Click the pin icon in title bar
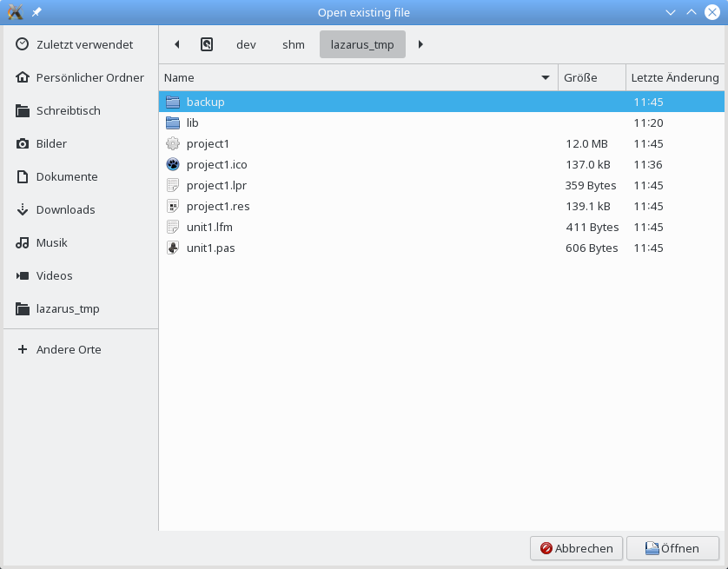This screenshot has height=569, width=728. click(x=36, y=13)
